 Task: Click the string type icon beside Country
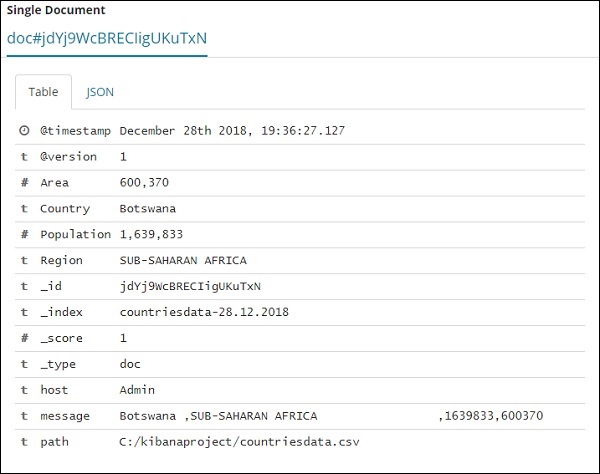(24, 209)
